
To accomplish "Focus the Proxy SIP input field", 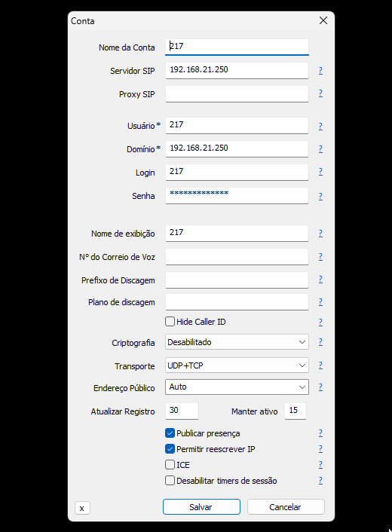I will pos(237,94).
